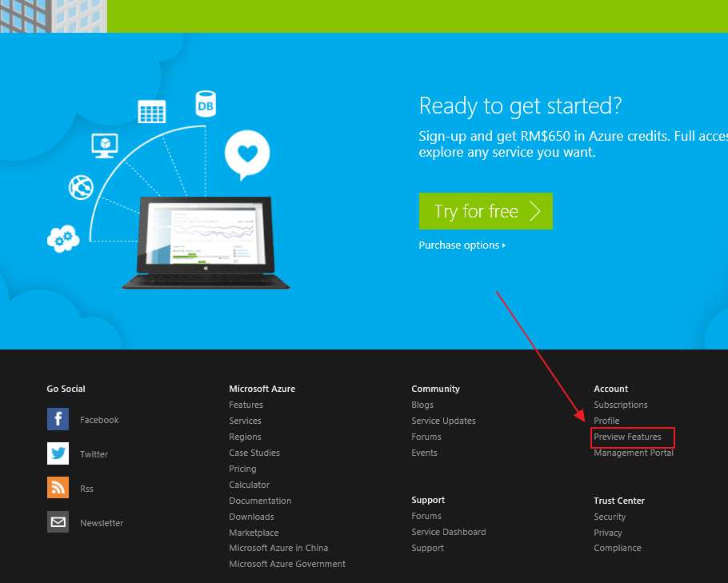This screenshot has height=583, width=728.
Task: Click the table grid icon
Action: [x=152, y=111]
